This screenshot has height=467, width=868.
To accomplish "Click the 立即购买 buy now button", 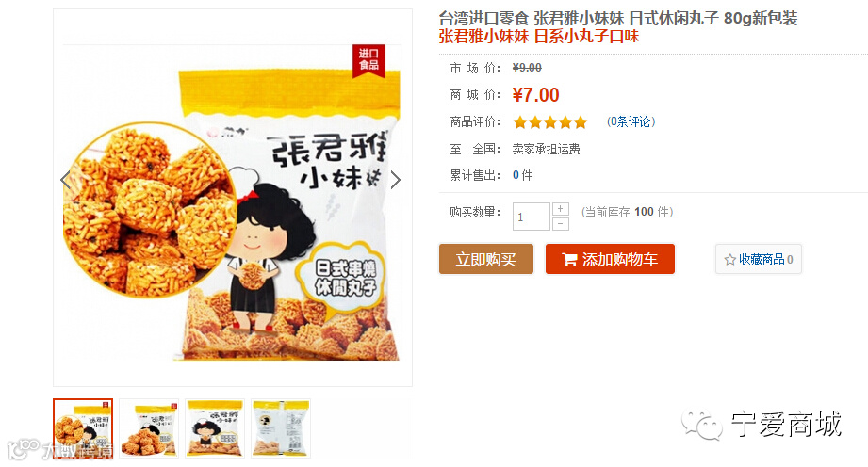I will [486, 259].
